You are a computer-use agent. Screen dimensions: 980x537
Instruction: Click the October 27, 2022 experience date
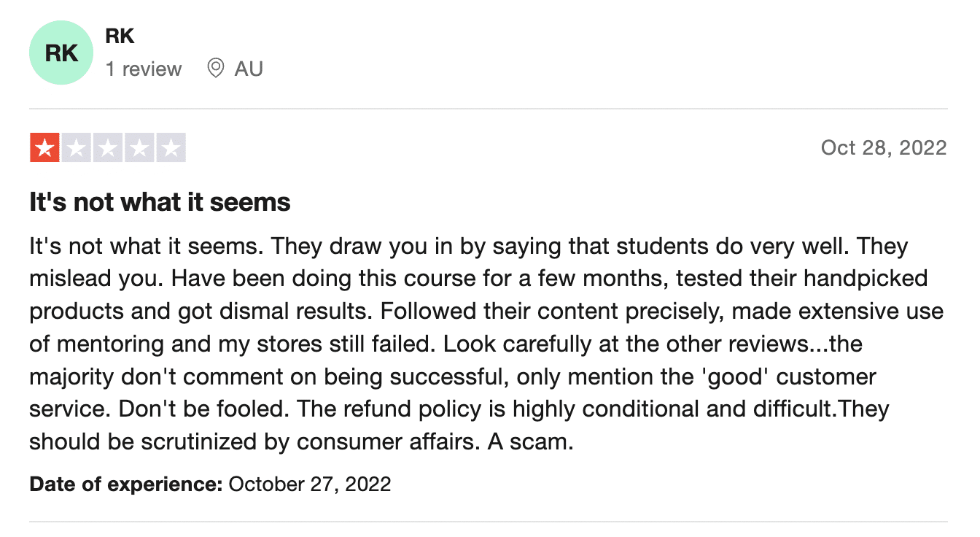click(x=310, y=483)
